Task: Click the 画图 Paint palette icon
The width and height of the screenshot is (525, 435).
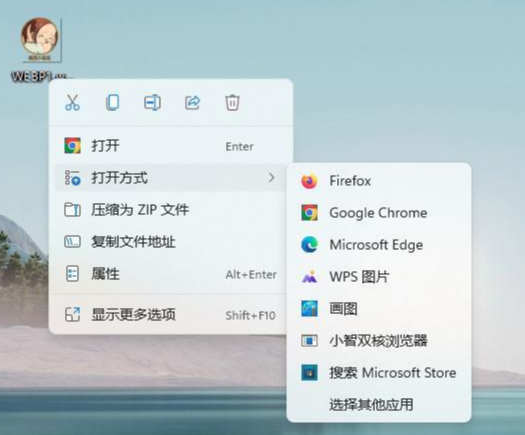Action: click(x=309, y=308)
